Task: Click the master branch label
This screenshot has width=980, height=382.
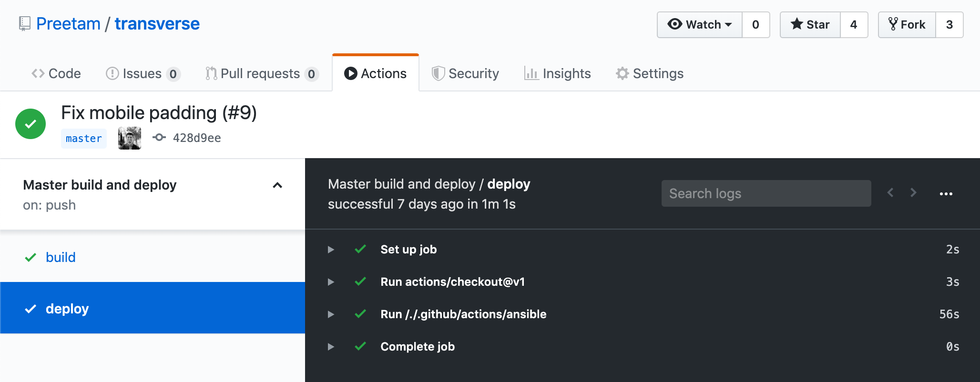Action: (x=84, y=139)
